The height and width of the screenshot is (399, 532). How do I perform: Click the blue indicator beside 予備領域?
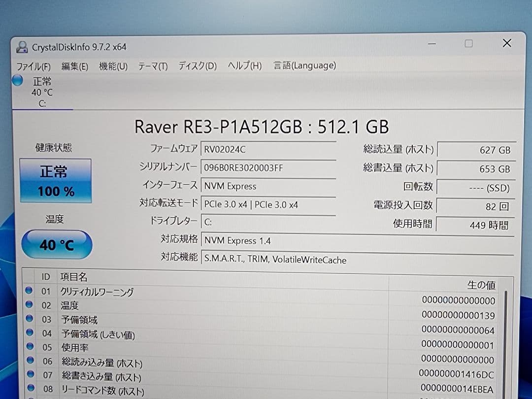point(30,319)
